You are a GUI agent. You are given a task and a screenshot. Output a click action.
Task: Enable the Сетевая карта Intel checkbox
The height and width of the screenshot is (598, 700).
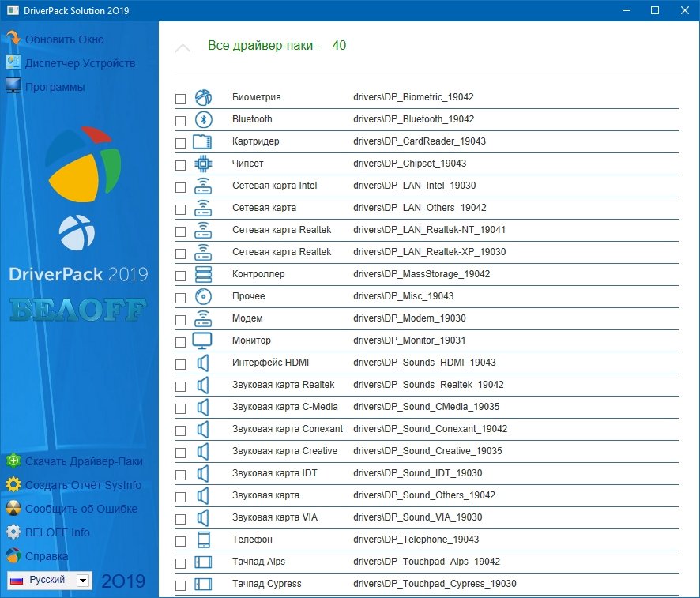[x=181, y=187]
